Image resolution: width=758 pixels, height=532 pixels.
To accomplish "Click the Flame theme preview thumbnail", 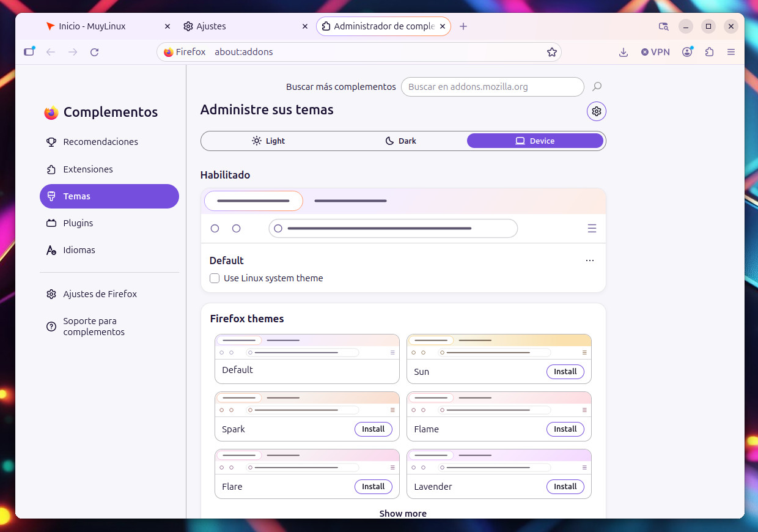I will [499, 404].
